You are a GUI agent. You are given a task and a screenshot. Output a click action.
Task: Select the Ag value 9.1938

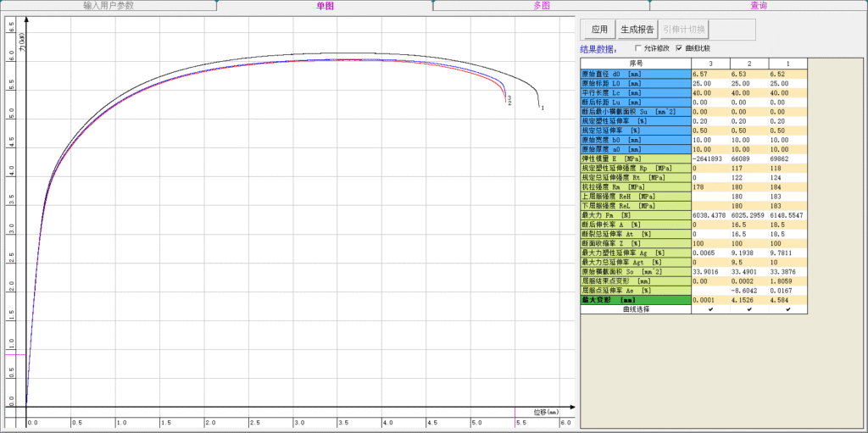749,253
